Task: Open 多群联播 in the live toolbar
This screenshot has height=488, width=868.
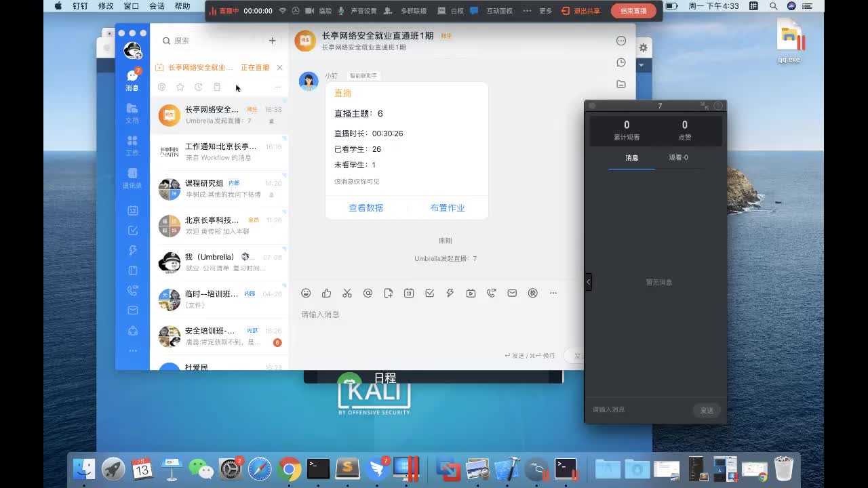Action: click(x=405, y=11)
